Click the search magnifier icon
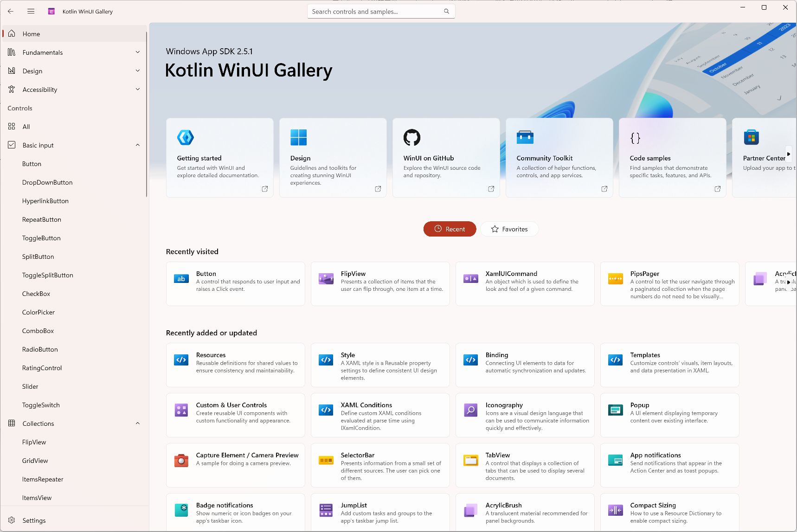This screenshot has width=797, height=532. 446,11
